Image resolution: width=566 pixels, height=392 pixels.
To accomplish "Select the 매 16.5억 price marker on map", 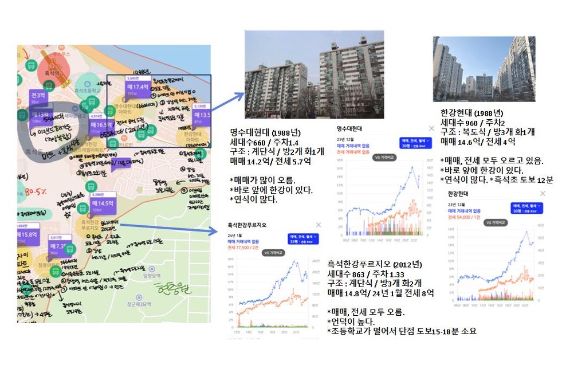I will tap(101, 126).
